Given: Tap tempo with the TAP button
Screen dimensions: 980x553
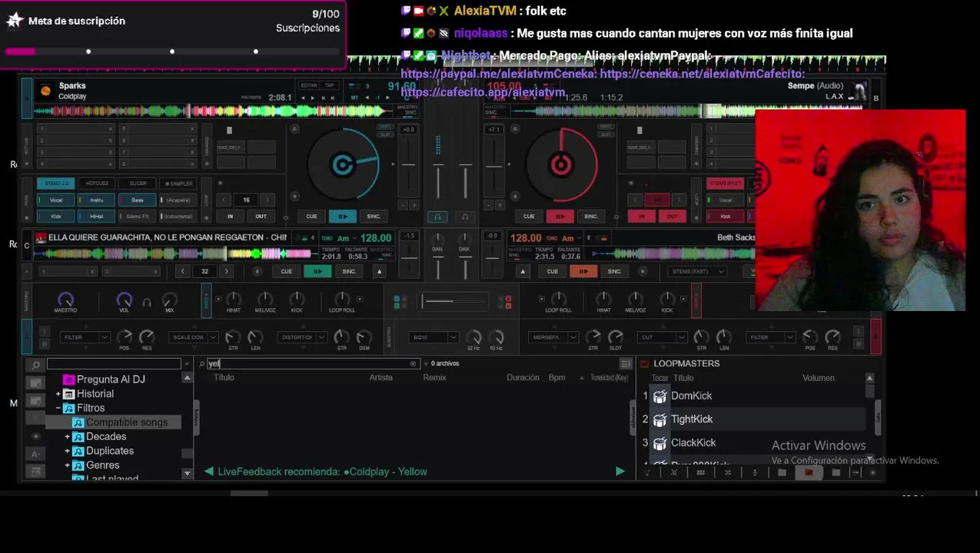Looking at the screenshot, I should (x=329, y=85).
